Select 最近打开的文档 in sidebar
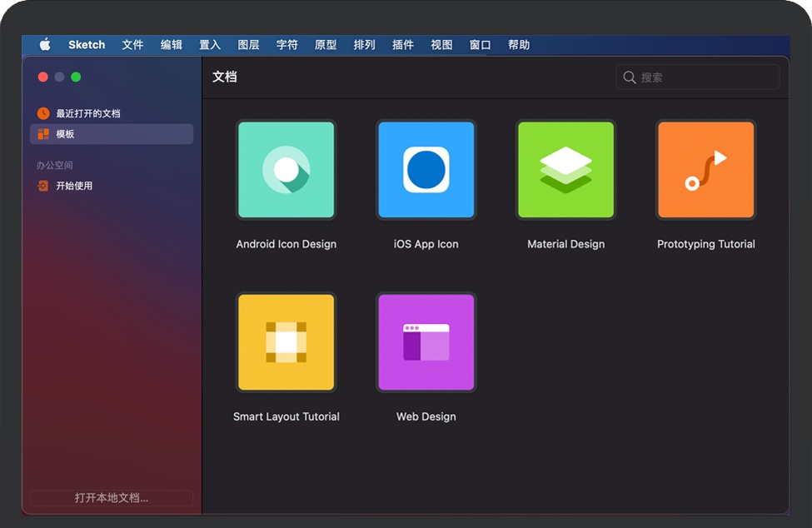The height and width of the screenshot is (528, 812). [x=88, y=113]
